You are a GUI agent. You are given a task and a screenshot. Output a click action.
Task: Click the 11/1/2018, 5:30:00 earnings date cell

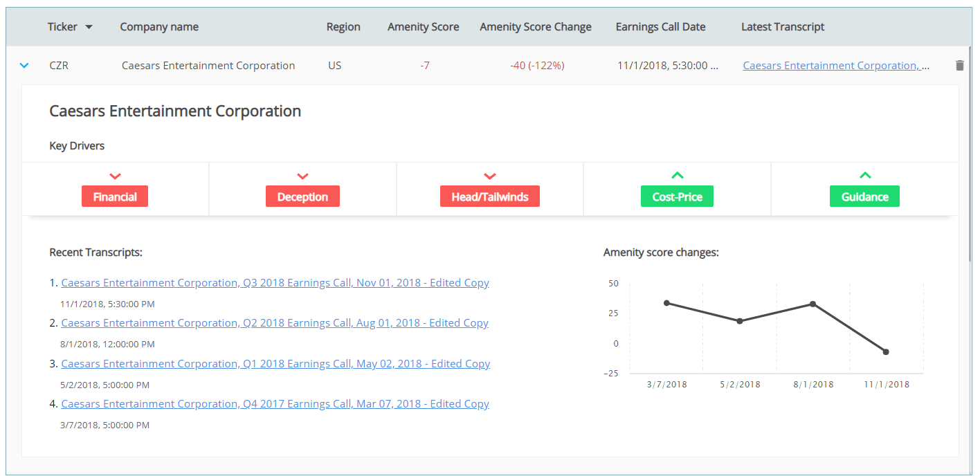pos(668,66)
